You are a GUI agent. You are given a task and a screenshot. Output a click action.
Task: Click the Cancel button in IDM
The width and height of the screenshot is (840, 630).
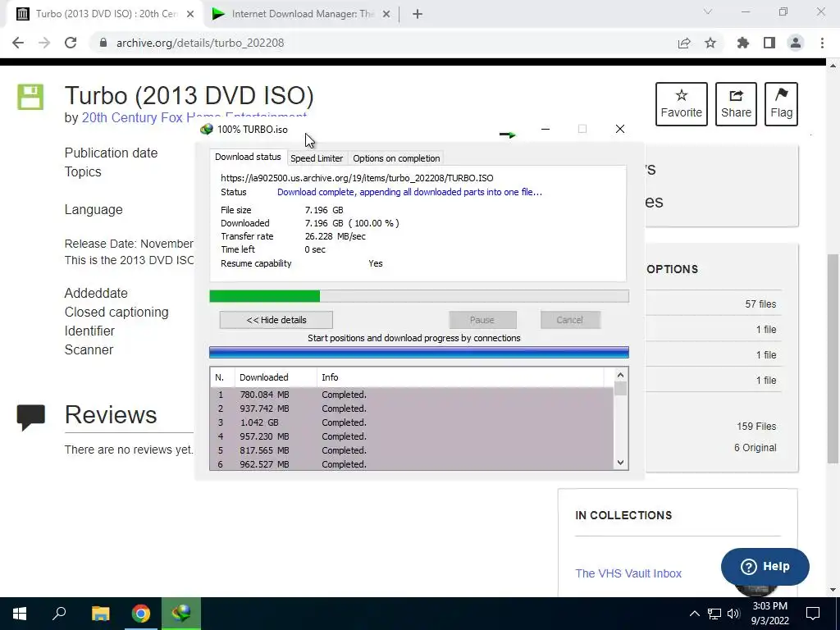click(x=569, y=320)
